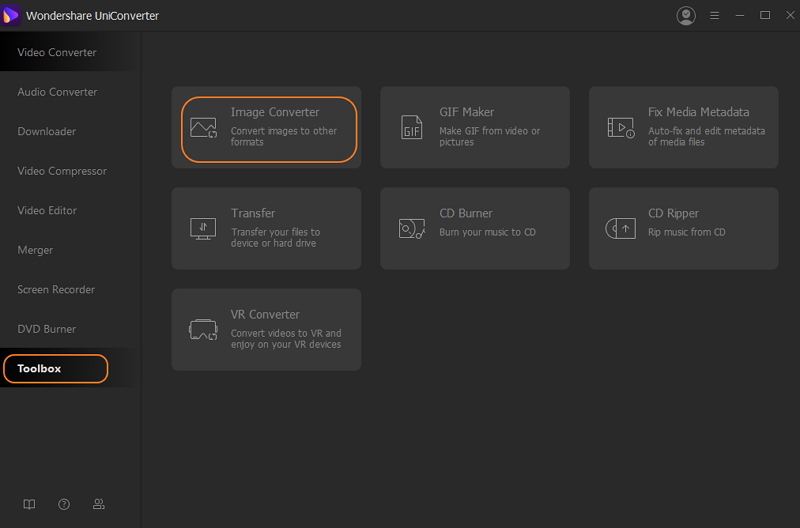Open Video Editor from sidebar

tap(47, 210)
